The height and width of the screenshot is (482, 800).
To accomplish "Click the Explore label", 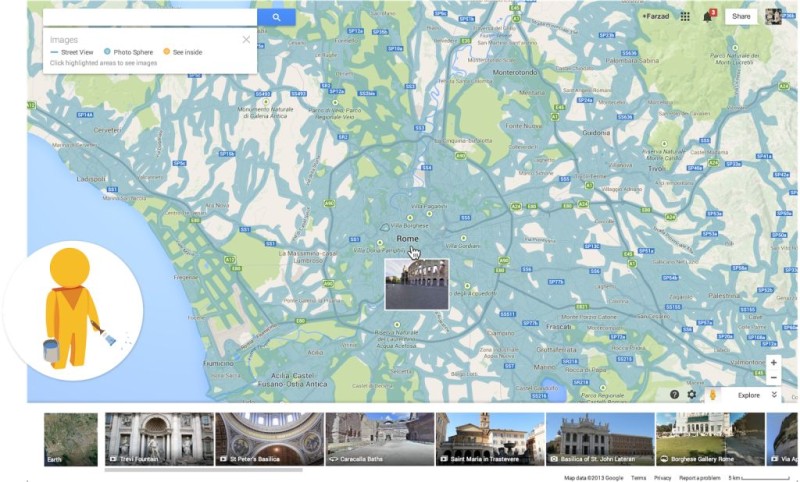I will pyautogui.click(x=748, y=395).
